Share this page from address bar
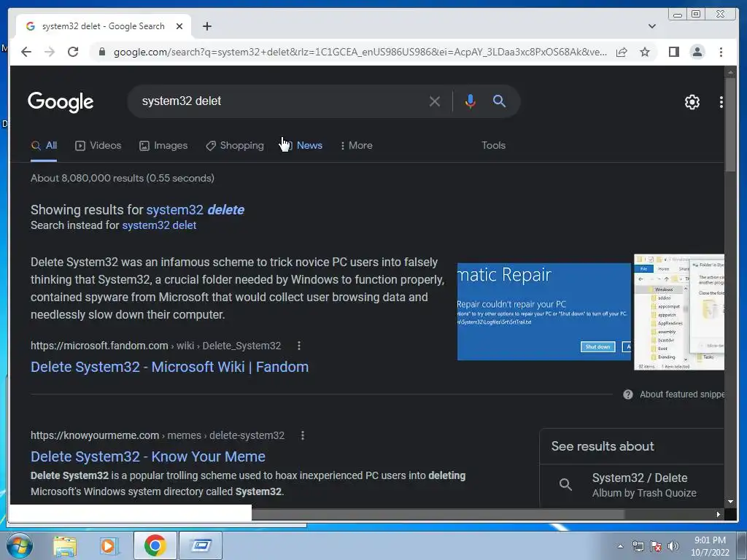 click(x=622, y=52)
